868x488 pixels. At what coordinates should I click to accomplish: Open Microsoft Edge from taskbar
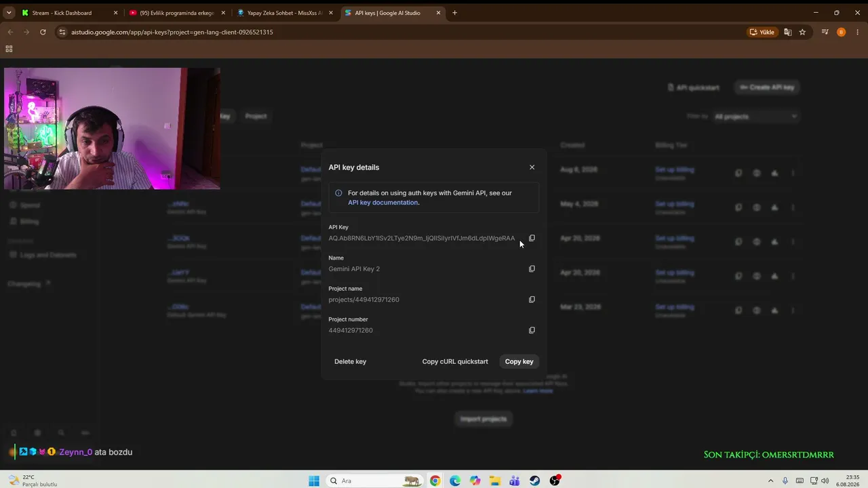(x=455, y=481)
